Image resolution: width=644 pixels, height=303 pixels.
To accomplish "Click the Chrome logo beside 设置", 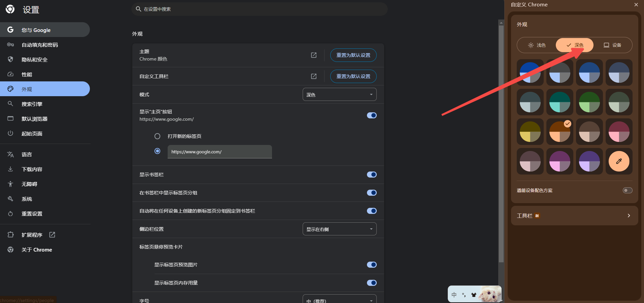I will (10, 9).
